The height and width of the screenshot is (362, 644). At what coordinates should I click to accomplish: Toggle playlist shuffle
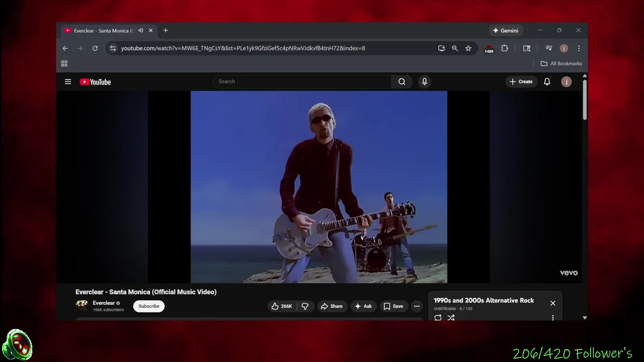coord(451,318)
